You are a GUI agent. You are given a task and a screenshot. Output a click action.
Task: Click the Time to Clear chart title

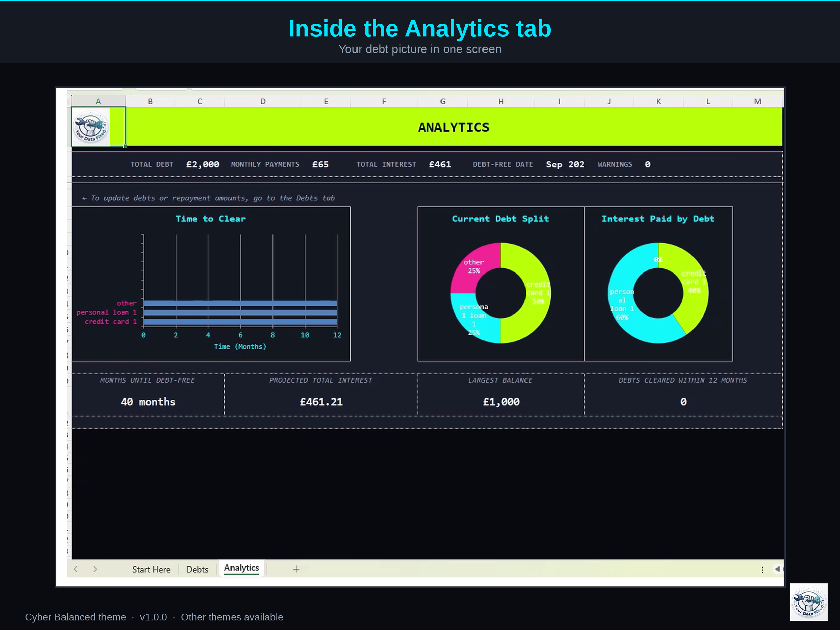tap(210, 219)
